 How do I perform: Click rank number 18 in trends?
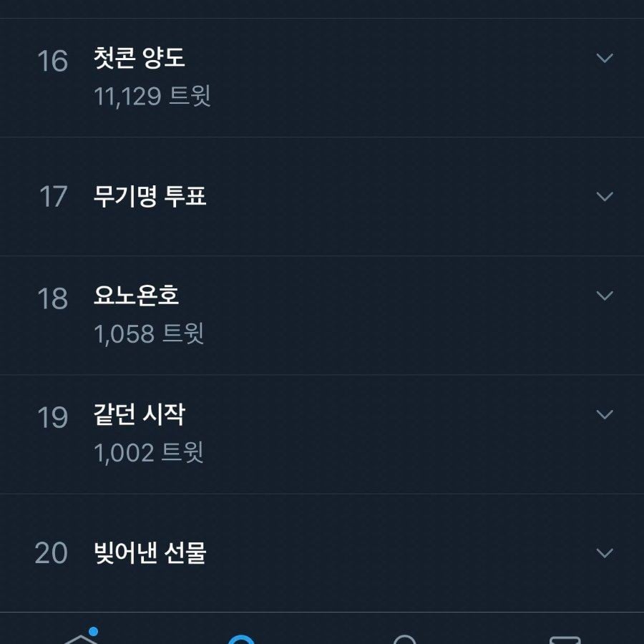[x=52, y=299]
